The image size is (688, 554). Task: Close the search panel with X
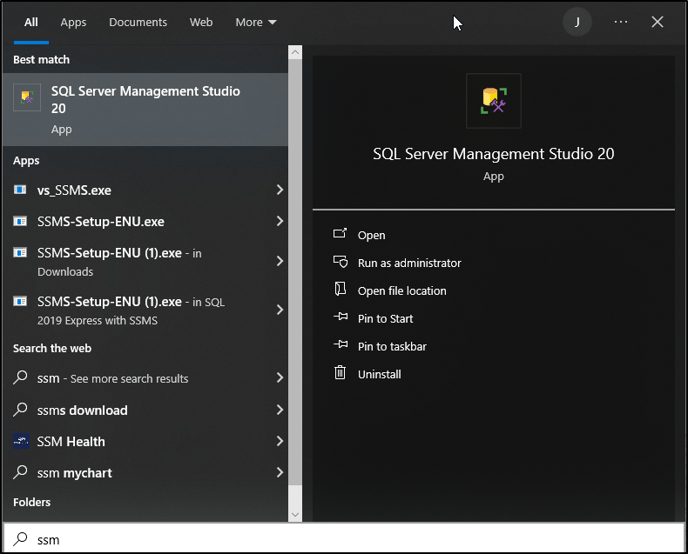[x=657, y=22]
